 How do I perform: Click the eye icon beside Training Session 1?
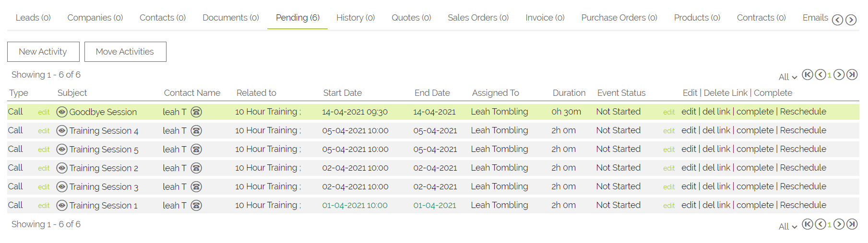pos(62,206)
